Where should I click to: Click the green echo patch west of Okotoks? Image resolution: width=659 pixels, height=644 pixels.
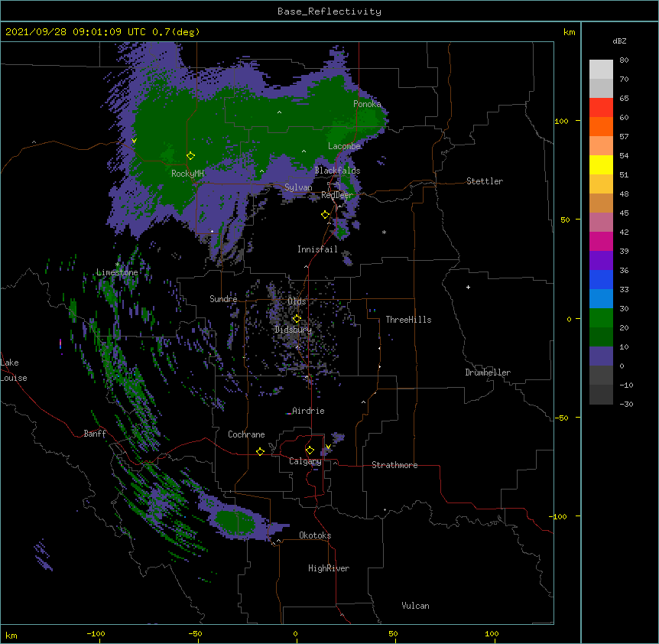tap(235, 522)
